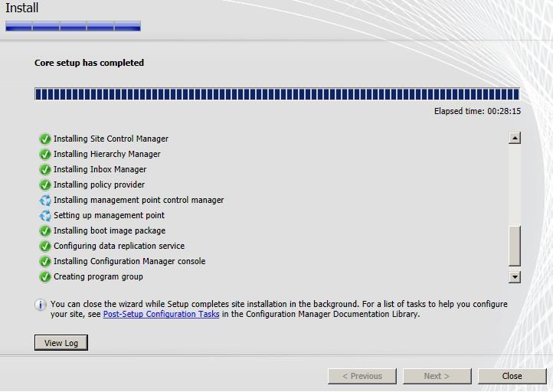Click green check icon beside Configuring data replication service
Viewport: 553px width, 392px height.
[x=44, y=246]
